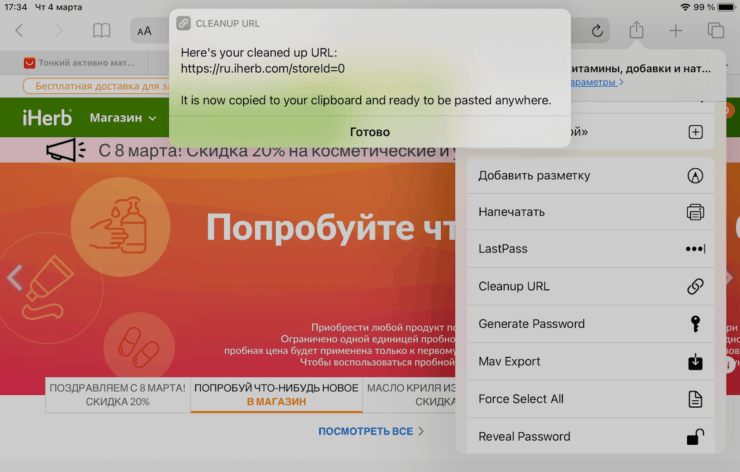Image resolution: width=740 pixels, height=472 pixels.
Task: Tap the Бесплатная доставка banner button
Action: 97,86
